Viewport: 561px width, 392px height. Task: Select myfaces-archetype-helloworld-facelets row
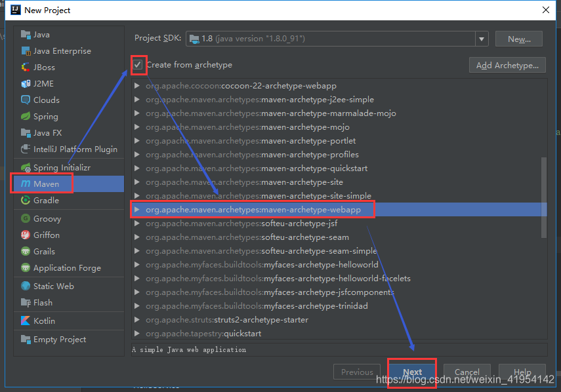(339, 279)
